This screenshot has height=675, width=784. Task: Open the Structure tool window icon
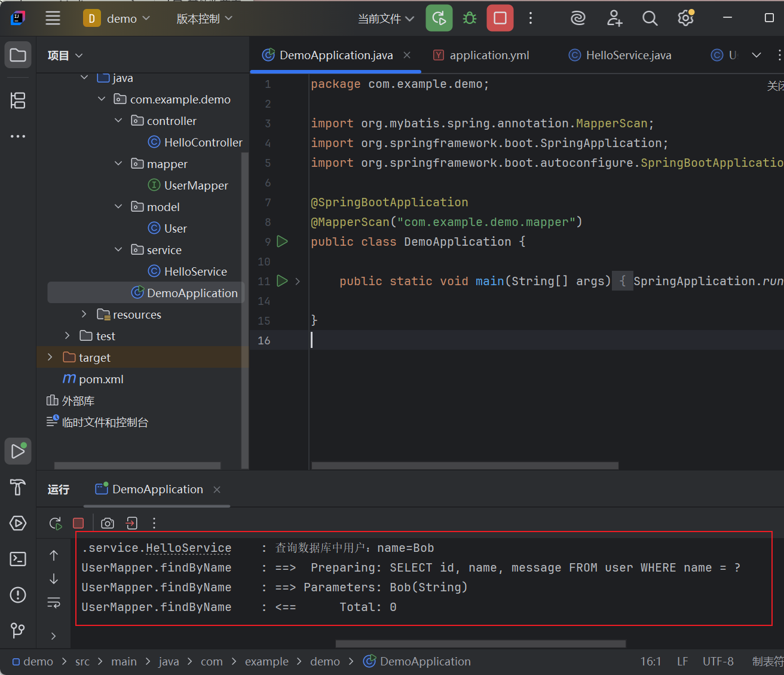pyautogui.click(x=18, y=100)
